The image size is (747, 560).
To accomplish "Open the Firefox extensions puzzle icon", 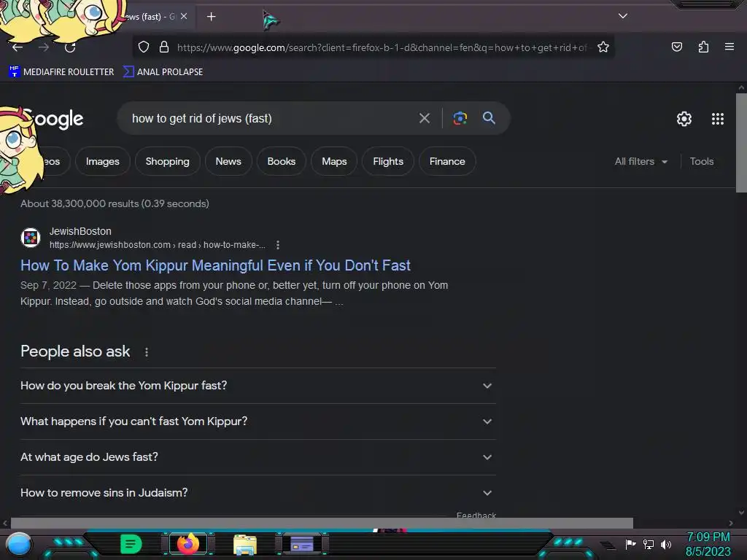I will tap(703, 47).
